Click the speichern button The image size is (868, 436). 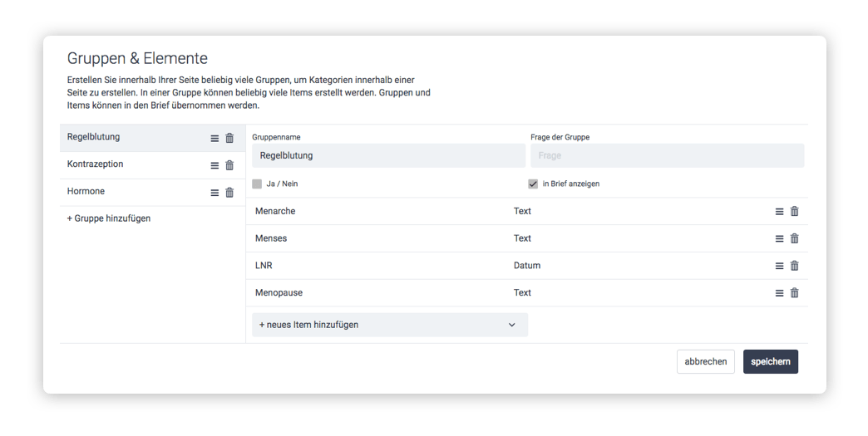[x=771, y=361]
